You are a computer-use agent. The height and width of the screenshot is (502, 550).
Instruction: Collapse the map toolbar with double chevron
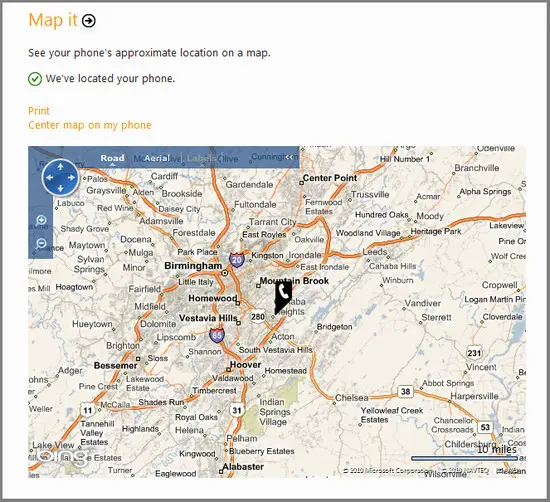pos(289,157)
